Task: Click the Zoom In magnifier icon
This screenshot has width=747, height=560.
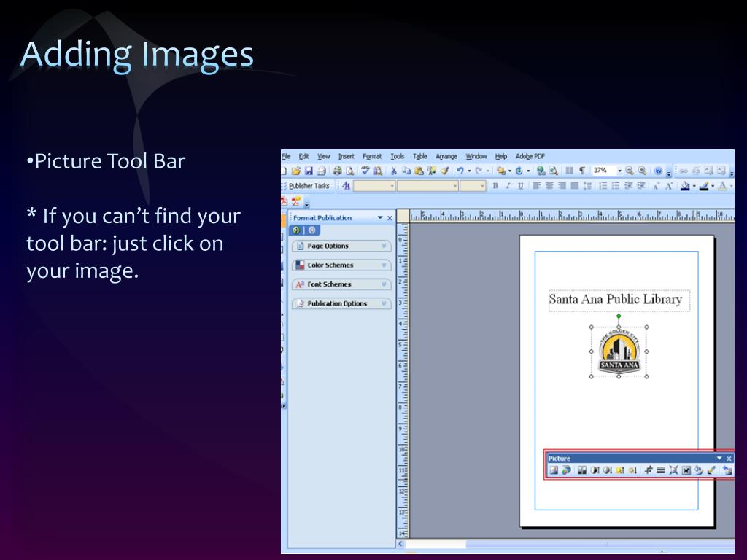Action: pos(642,171)
